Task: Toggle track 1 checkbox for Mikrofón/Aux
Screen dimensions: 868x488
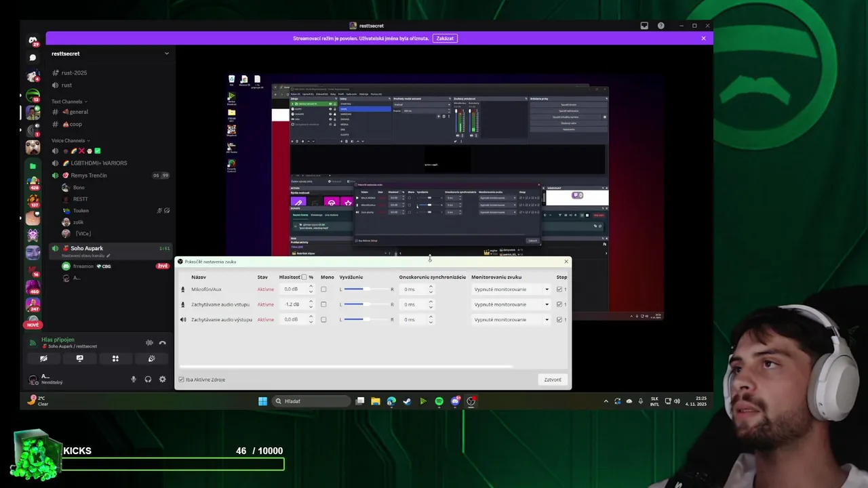Action: tap(559, 289)
